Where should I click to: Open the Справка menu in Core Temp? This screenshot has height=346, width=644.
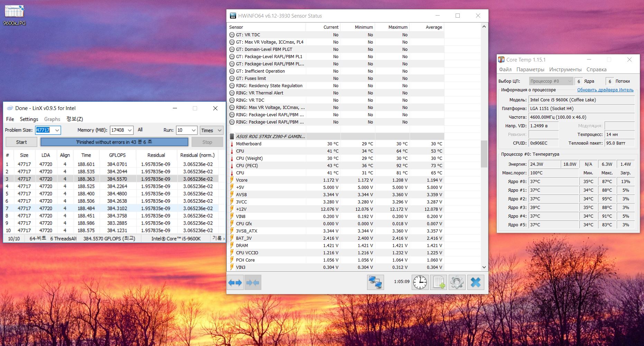click(x=596, y=70)
